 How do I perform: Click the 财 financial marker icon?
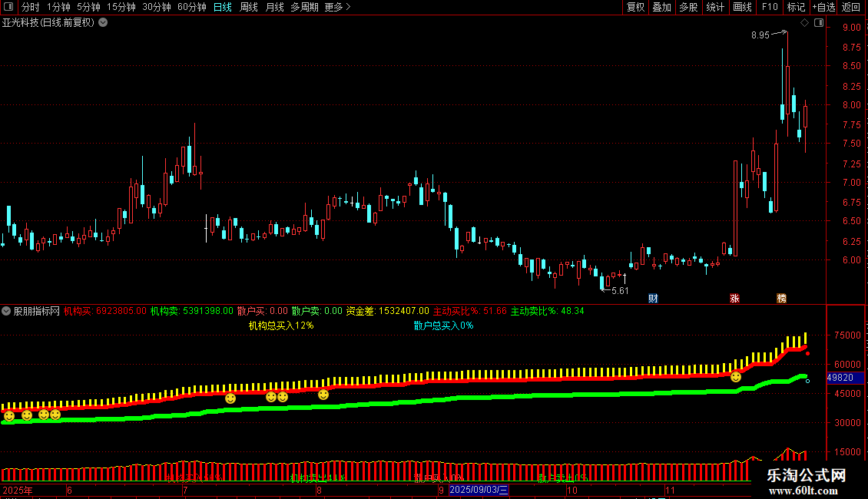point(653,299)
